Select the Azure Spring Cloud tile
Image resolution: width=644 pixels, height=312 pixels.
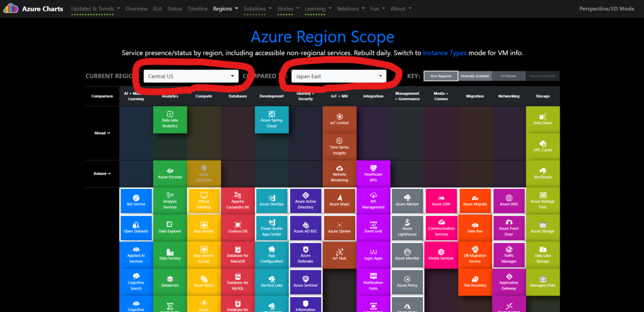272,120
